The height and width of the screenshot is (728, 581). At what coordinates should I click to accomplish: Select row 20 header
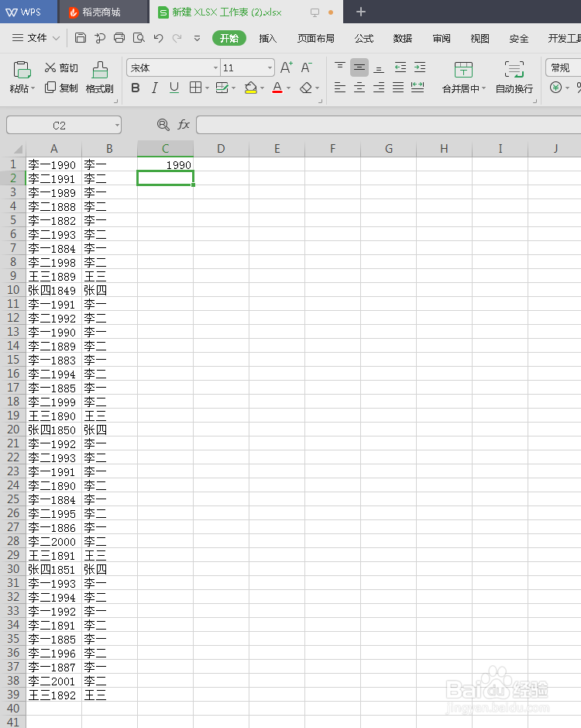13,430
